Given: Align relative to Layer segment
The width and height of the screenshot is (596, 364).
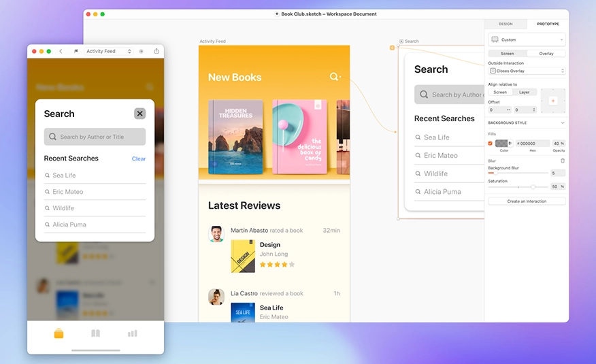Looking at the screenshot, I should coord(524,93).
